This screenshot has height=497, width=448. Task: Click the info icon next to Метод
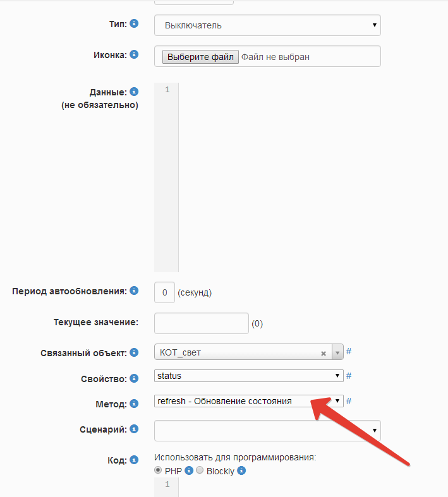point(133,403)
